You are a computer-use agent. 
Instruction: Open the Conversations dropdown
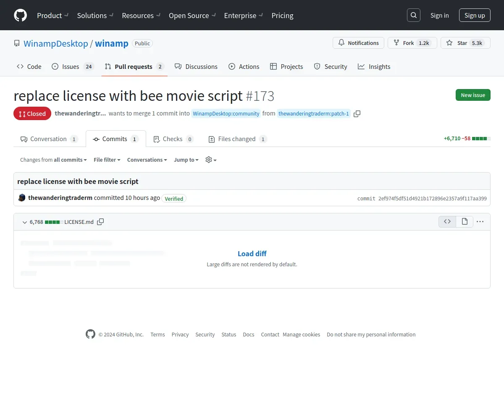coord(147,160)
